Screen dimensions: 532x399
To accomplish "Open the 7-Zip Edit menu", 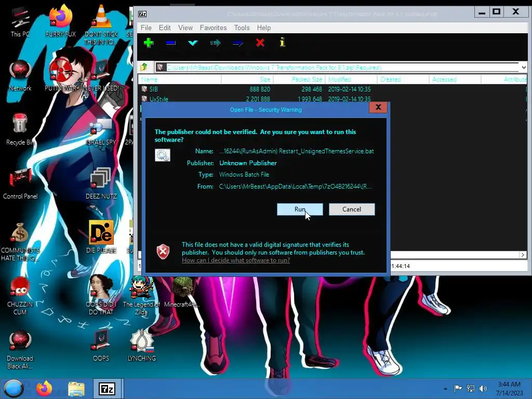I will pos(165,28).
